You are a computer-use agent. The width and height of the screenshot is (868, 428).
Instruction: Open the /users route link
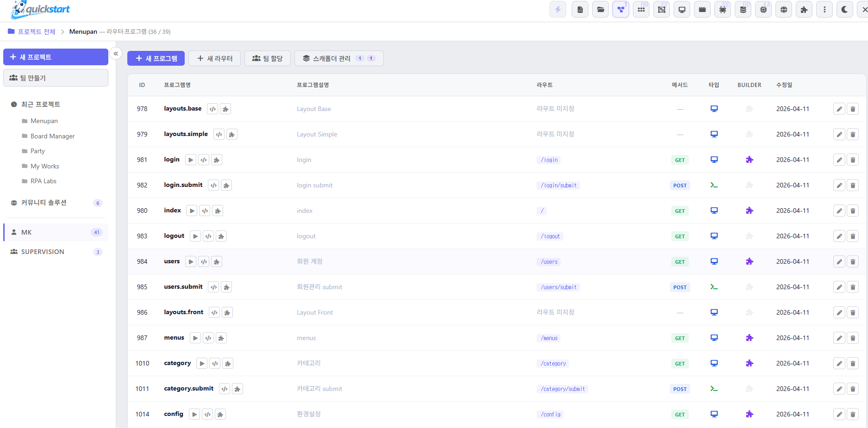point(548,261)
